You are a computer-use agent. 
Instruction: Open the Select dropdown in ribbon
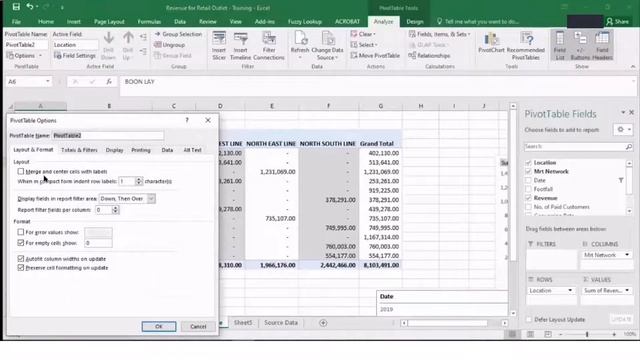click(x=364, y=45)
